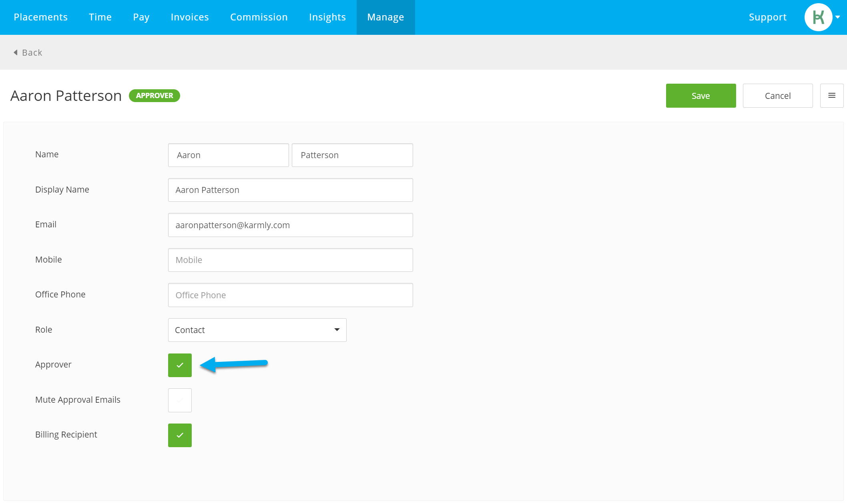The width and height of the screenshot is (847, 504).
Task: Click the Email input field
Action: point(290,225)
